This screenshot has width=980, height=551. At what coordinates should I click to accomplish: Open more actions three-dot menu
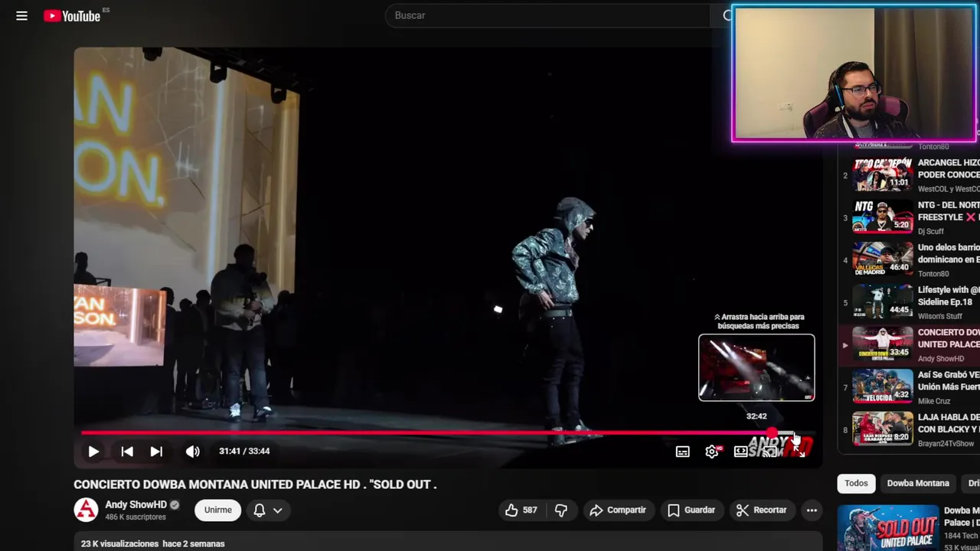[x=812, y=510]
